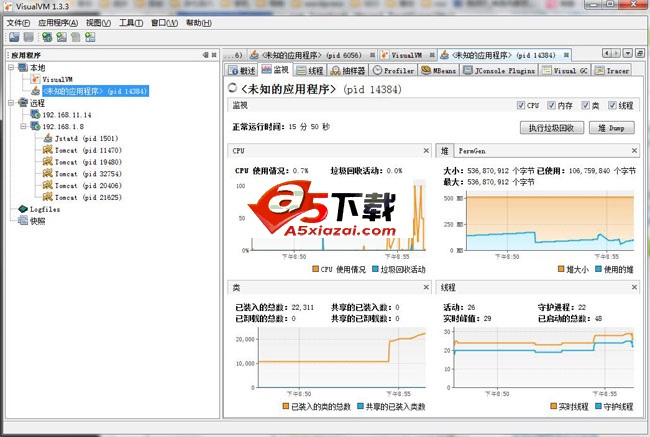Click the Tomcat (pid 11470) cat icon

tap(48, 150)
